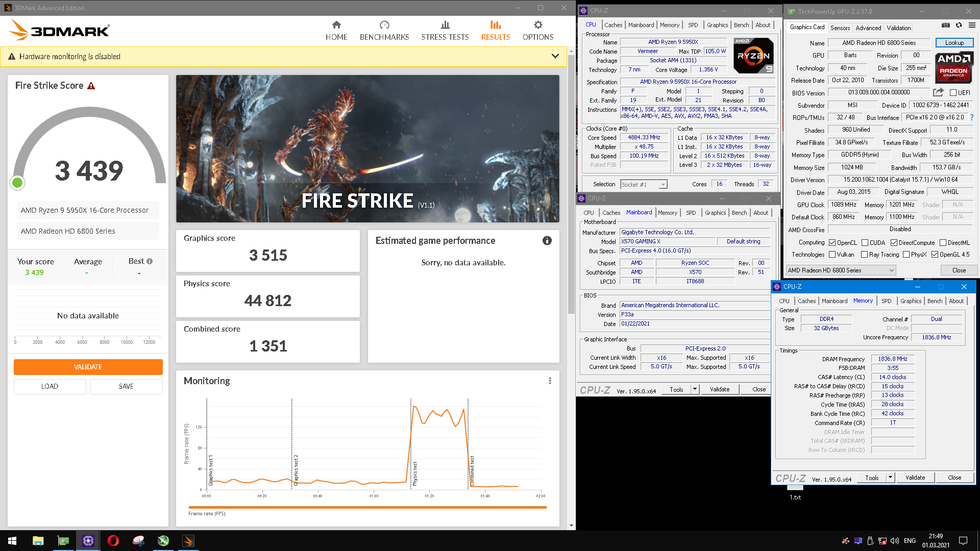Toggle the OpenCL checkbox in GPU-Z

click(832, 243)
